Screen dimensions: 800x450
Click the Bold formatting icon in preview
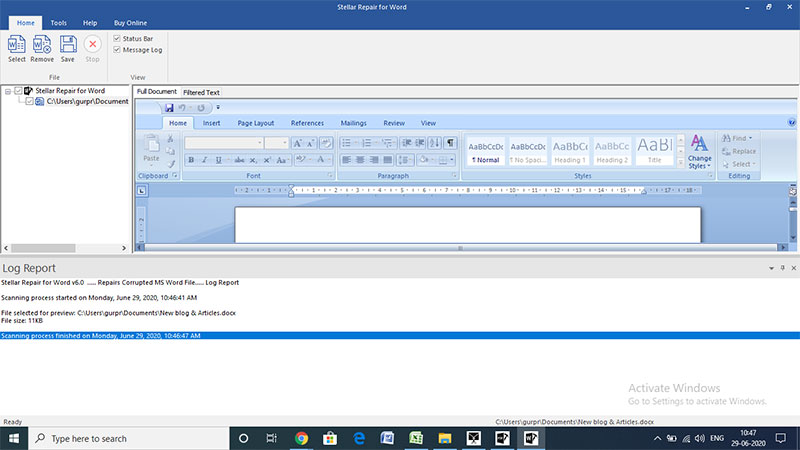191,160
